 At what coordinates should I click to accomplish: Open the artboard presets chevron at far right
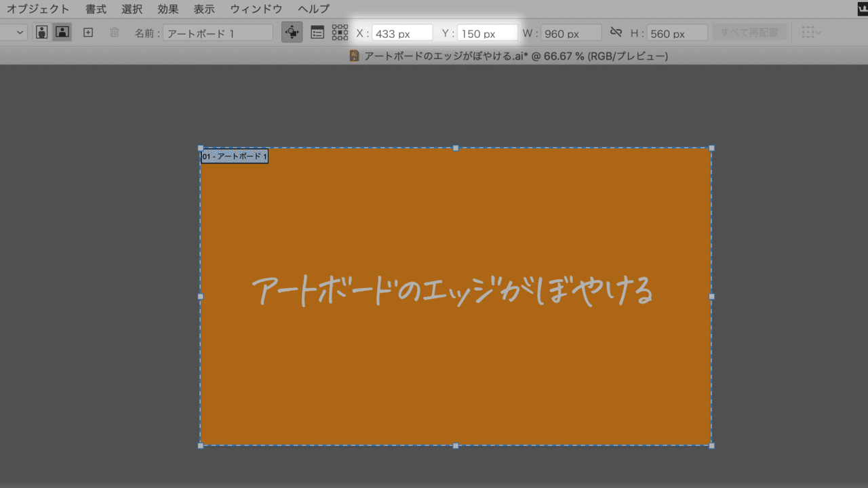[x=819, y=32]
